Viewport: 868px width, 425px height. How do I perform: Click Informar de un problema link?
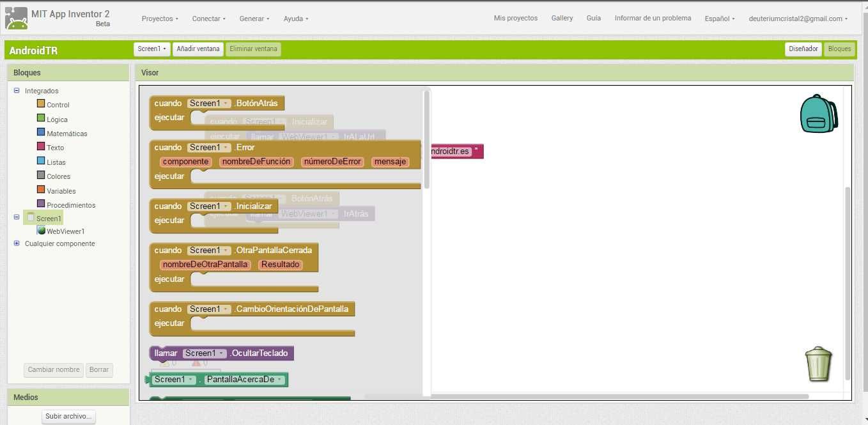(653, 19)
